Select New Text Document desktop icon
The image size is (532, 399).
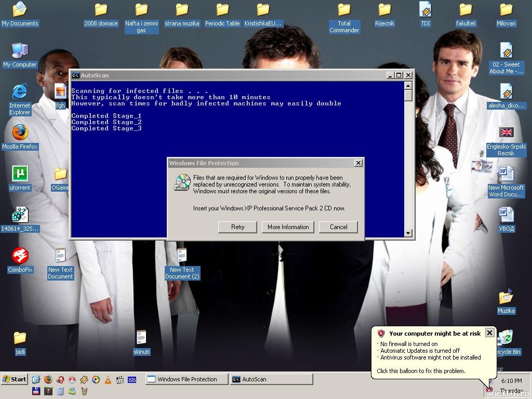point(60,264)
